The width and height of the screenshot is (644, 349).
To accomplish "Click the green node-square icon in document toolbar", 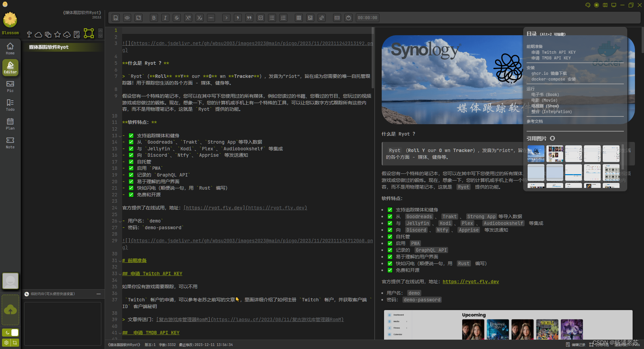I will click(89, 33).
